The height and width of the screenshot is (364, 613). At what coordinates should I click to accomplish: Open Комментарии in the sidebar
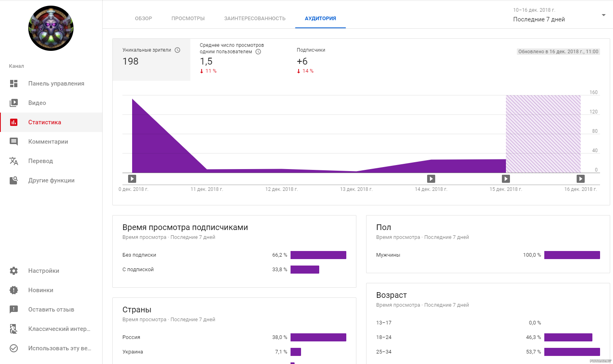click(x=51, y=142)
